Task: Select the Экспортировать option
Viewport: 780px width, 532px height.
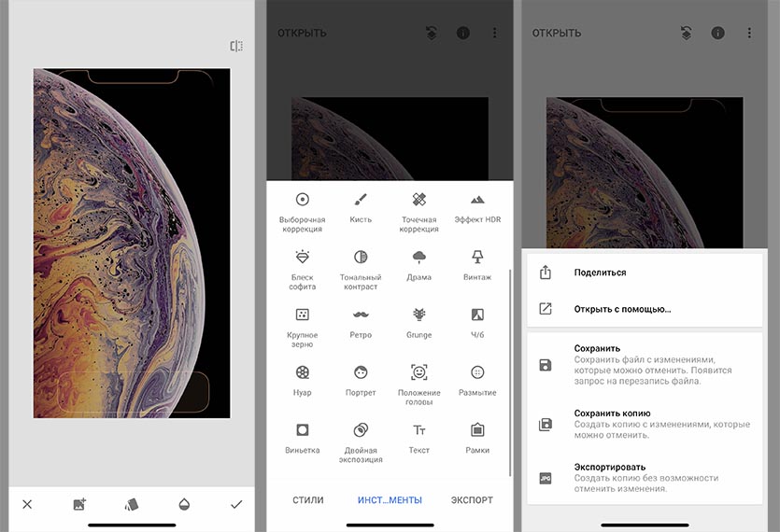Action: pyautogui.click(x=645, y=477)
